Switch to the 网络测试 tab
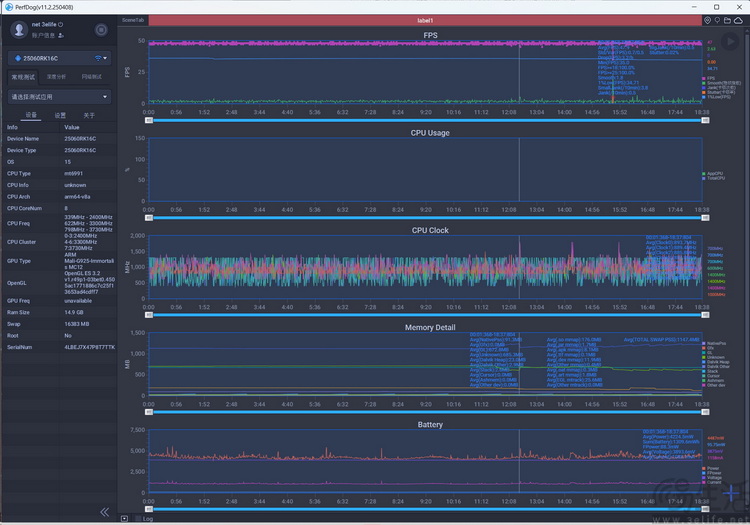The height and width of the screenshot is (525, 750). click(91, 77)
